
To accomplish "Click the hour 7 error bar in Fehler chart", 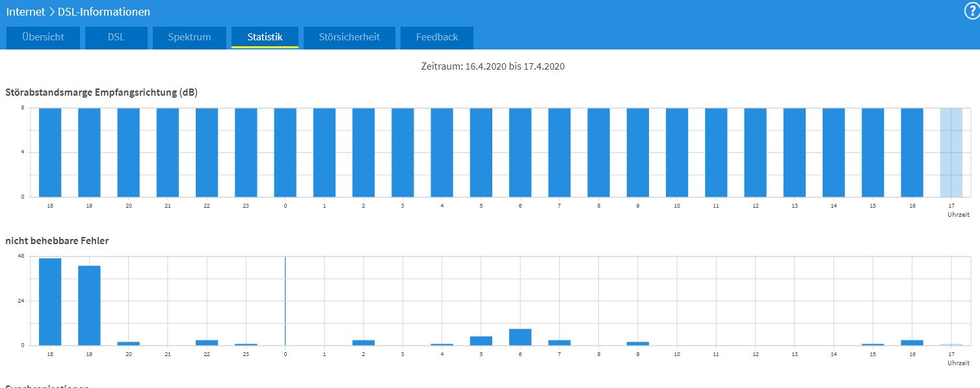I will tap(559, 342).
